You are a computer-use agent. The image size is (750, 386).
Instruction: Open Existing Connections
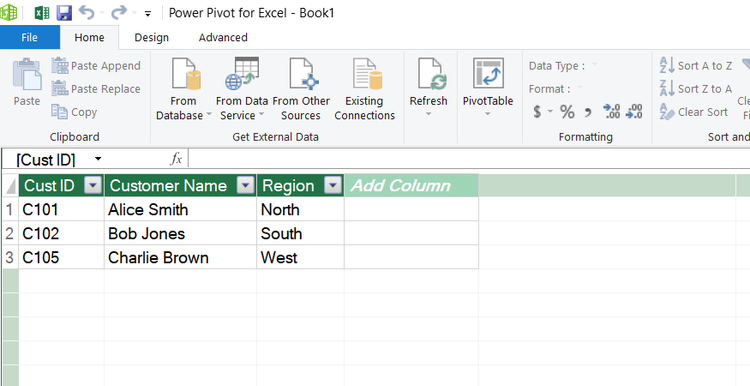(364, 89)
